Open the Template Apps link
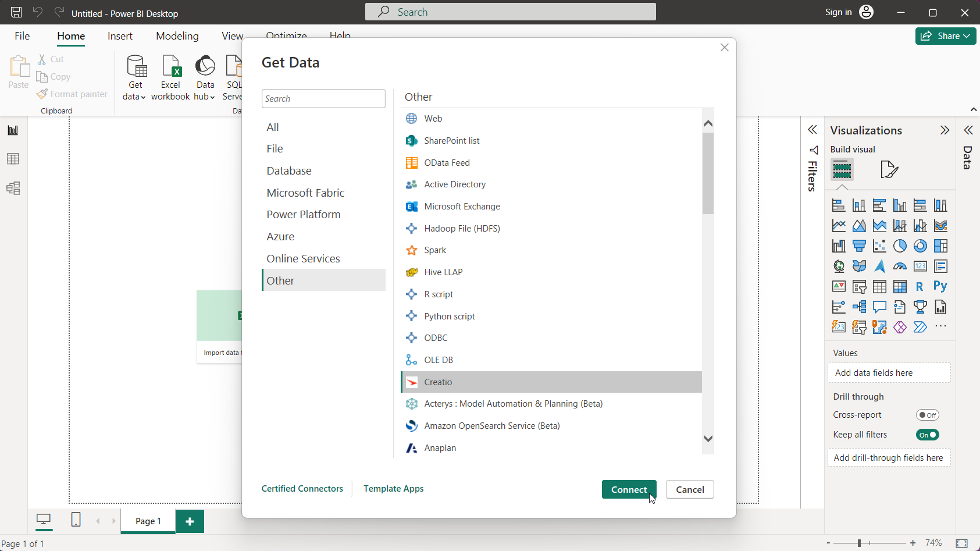980x551 pixels. [x=394, y=489]
